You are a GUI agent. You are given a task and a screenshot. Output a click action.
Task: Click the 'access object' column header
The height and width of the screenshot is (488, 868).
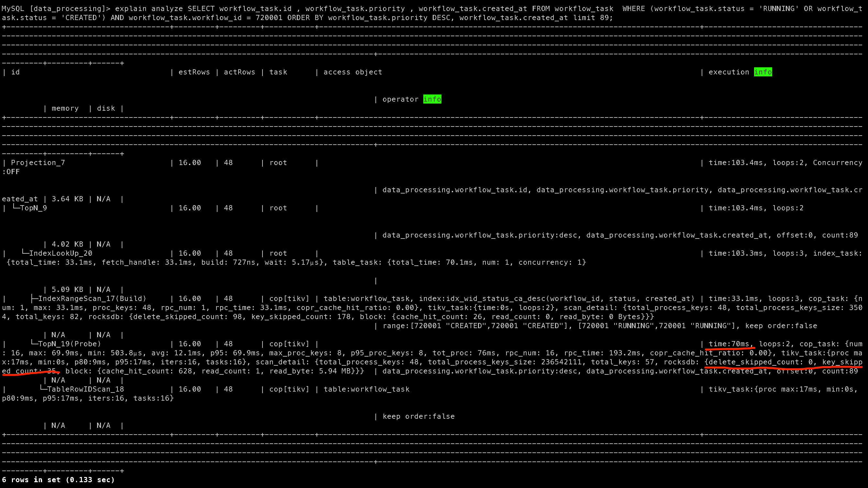[x=352, y=72]
